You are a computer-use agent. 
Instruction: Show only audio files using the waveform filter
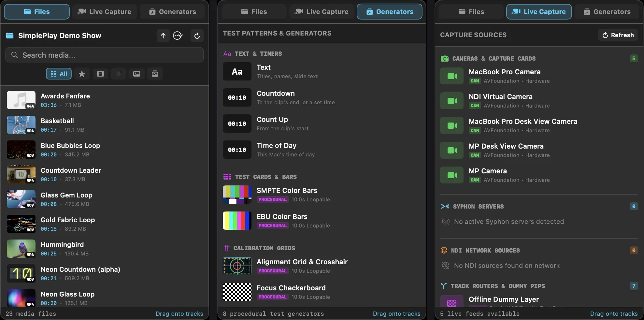[118, 74]
